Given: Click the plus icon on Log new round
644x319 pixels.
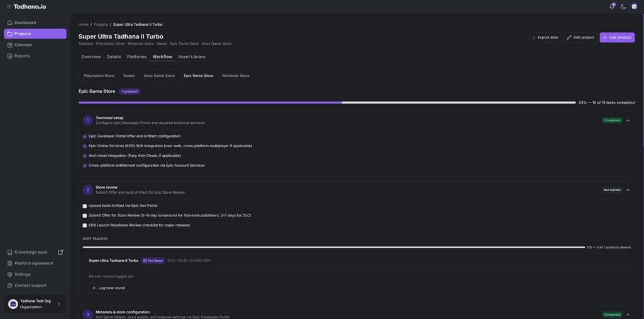Looking at the screenshot, I should (x=94, y=288).
